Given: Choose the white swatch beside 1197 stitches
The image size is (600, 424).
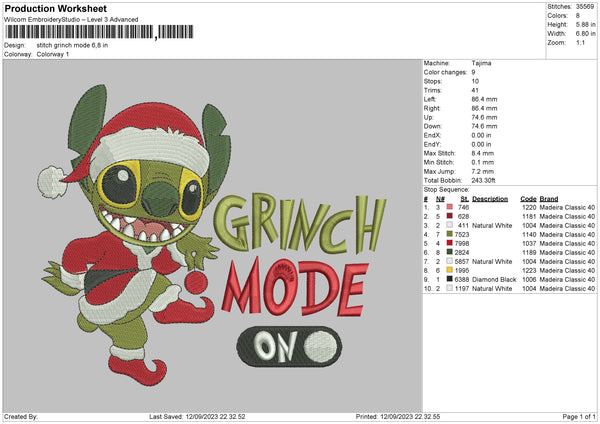Looking at the screenshot, I should click(x=450, y=288).
